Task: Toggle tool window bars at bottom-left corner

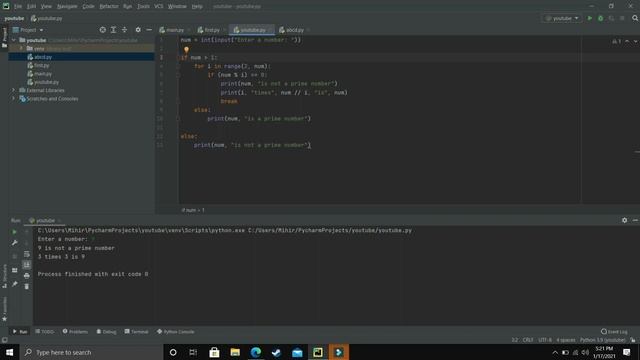Action: tap(4, 340)
